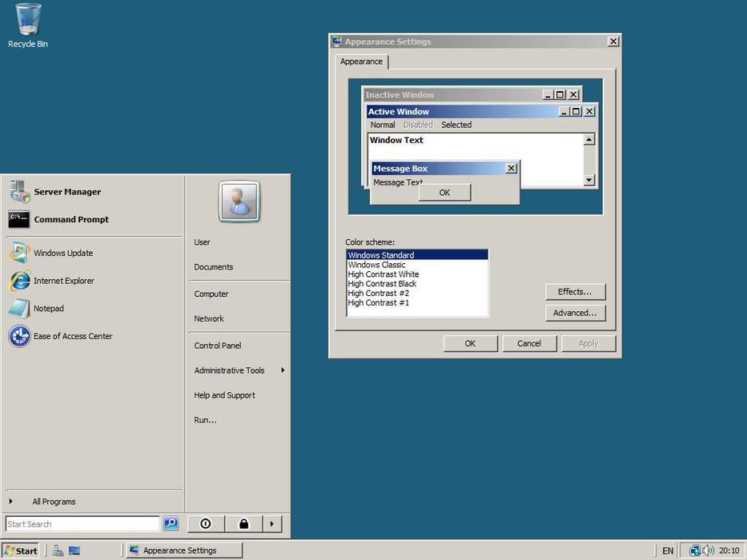Image resolution: width=747 pixels, height=560 pixels.
Task: Click the network tray icon
Action: pos(696,551)
